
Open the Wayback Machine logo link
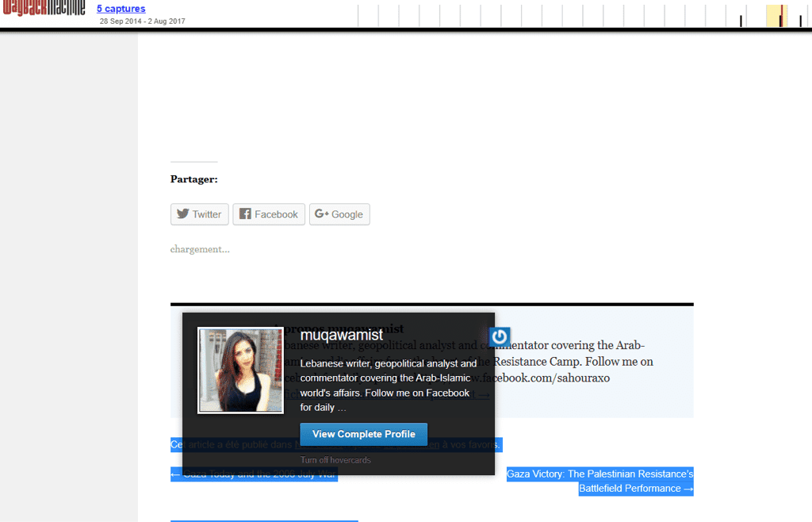[x=44, y=8]
